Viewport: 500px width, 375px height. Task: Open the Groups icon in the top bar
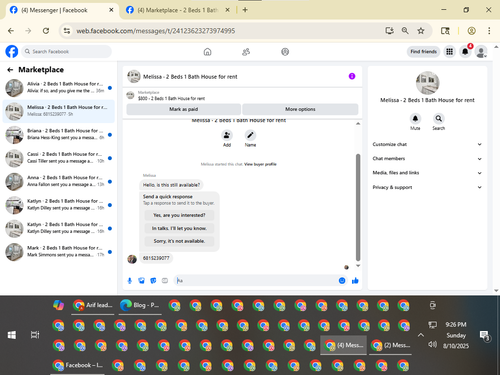click(285, 52)
